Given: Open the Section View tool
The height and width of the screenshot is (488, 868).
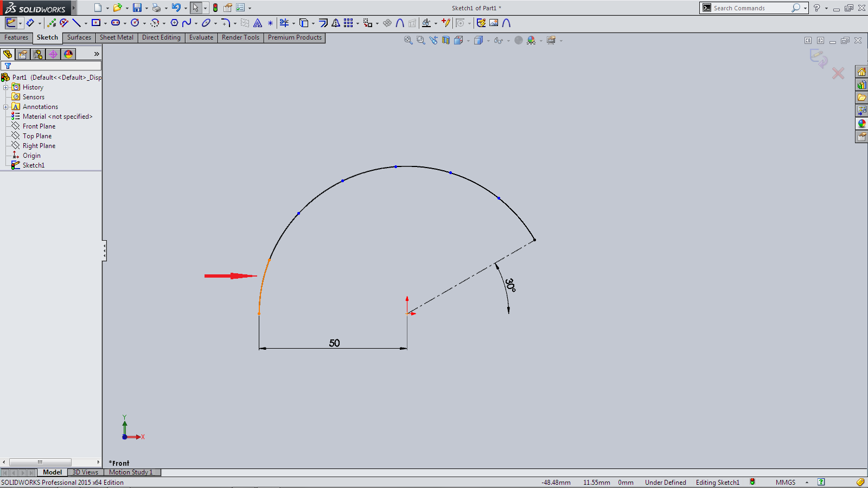Looking at the screenshot, I should click(446, 40).
